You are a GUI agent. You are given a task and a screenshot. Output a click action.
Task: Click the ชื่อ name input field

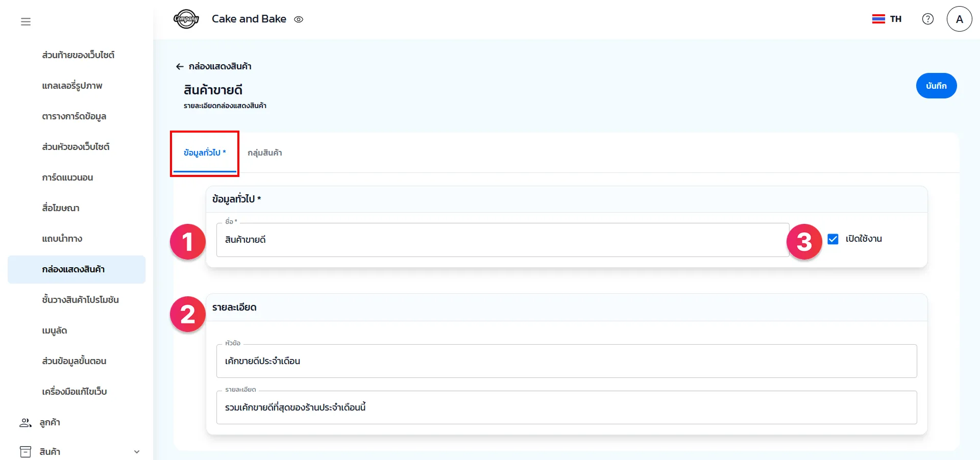pos(502,240)
